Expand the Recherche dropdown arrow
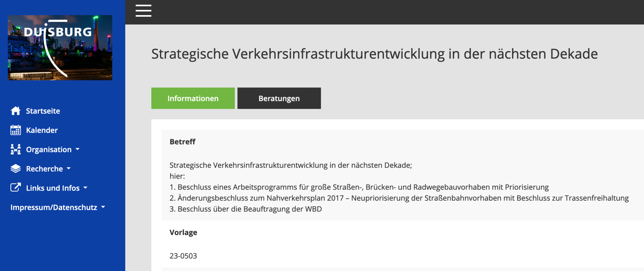The height and width of the screenshot is (271, 644). point(69,168)
